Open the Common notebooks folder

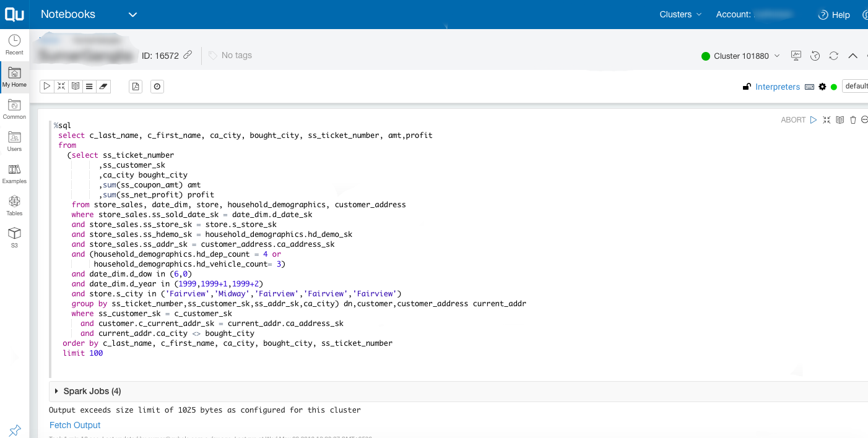[14, 109]
